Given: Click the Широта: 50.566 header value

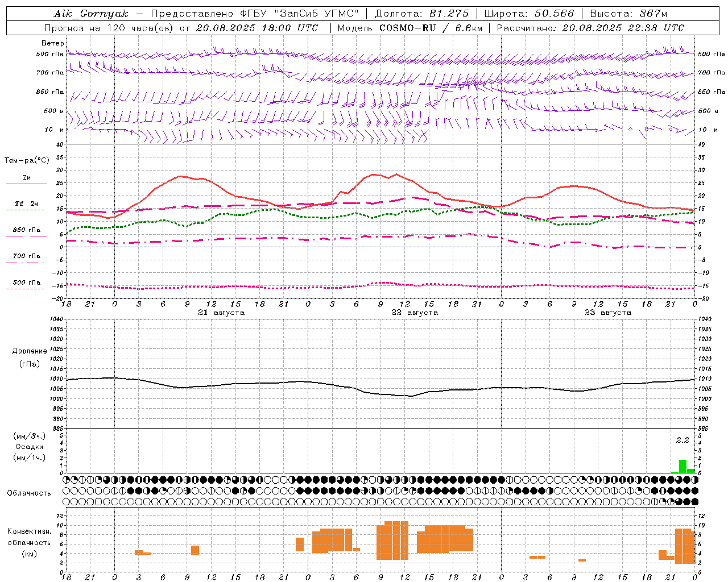Looking at the screenshot, I should (x=529, y=14).
